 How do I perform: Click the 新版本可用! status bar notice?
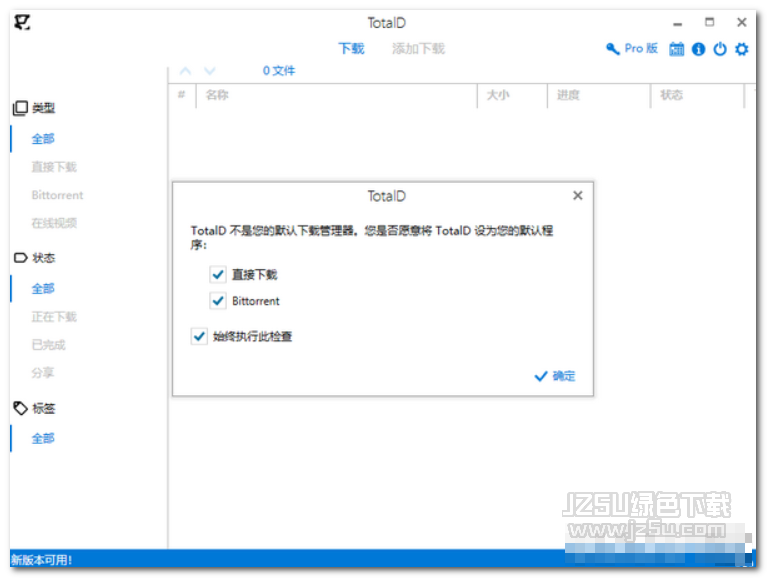click(42, 560)
